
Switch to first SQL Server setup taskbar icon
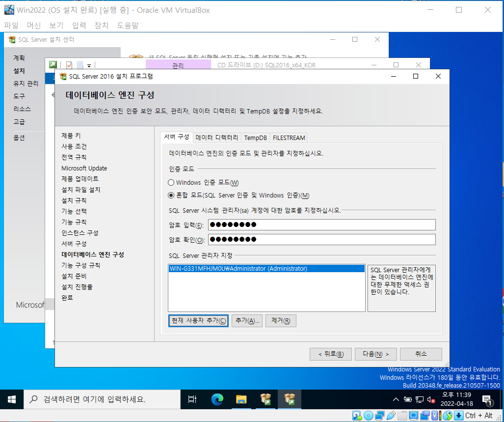pyautogui.click(x=265, y=399)
